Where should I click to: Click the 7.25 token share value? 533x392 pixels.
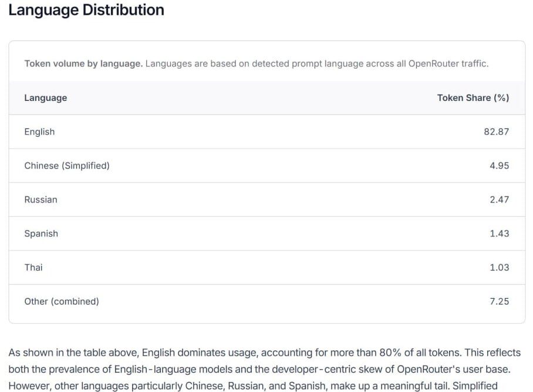click(499, 302)
